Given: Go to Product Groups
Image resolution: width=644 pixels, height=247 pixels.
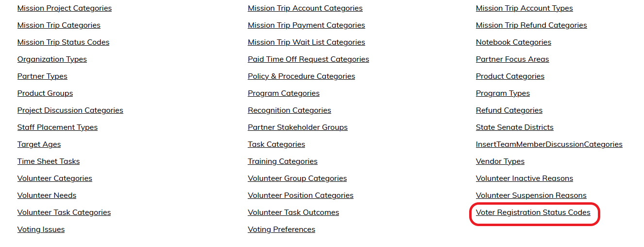Looking at the screenshot, I should tap(45, 93).
